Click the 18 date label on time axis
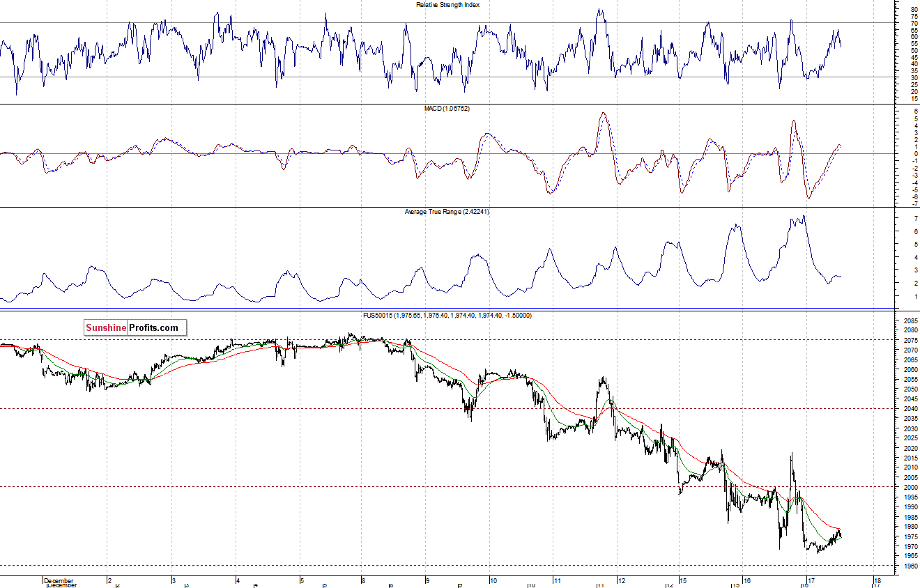 [x=877, y=580]
